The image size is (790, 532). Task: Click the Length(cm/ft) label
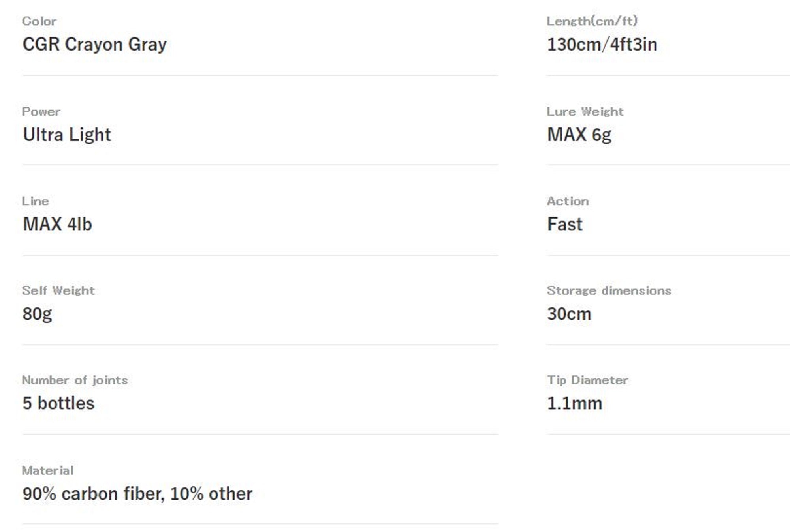click(592, 21)
